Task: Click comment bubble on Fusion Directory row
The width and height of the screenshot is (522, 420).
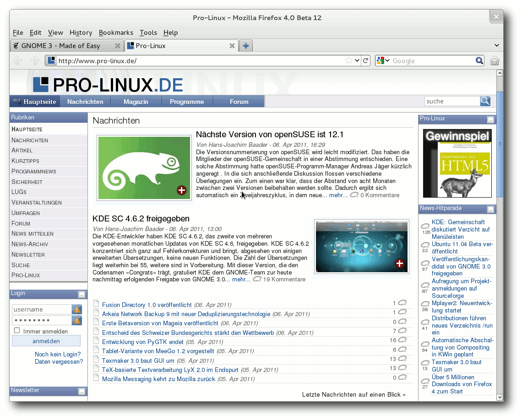Action: (x=402, y=302)
